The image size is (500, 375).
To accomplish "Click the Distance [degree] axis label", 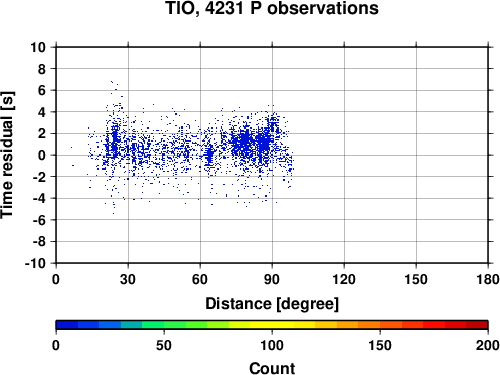I will pyautogui.click(x=272, y=304).
